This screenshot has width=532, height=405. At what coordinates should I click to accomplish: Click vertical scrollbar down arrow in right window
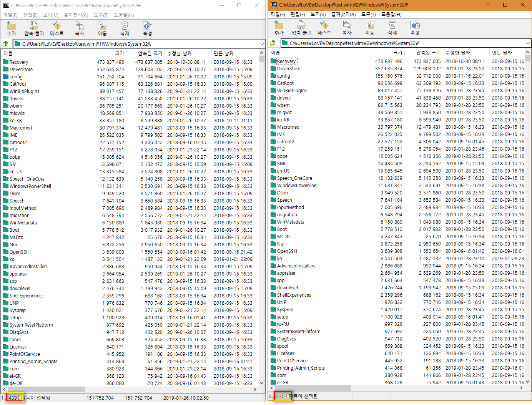(527, 382)
